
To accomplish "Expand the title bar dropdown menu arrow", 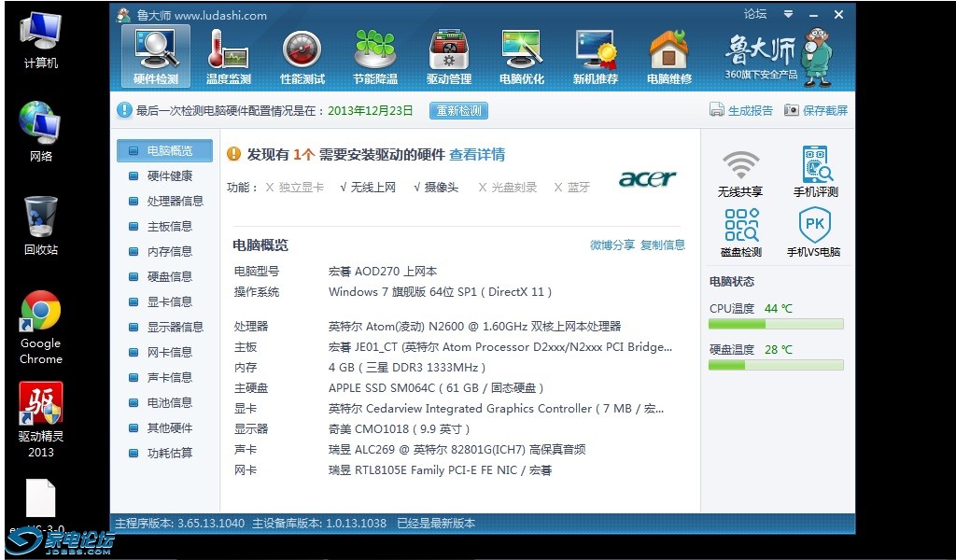I will point(788,14).
